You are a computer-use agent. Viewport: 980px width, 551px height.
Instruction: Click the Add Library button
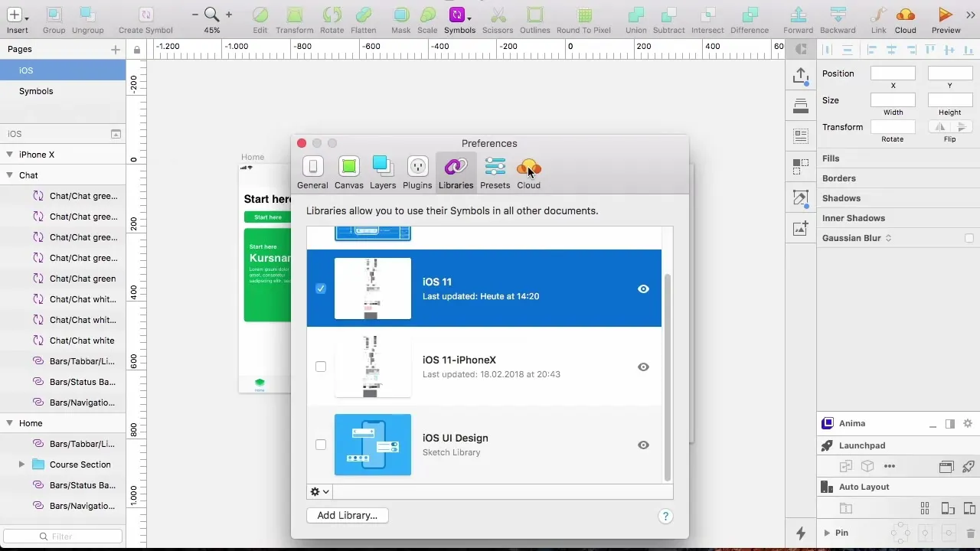[348, 515]
